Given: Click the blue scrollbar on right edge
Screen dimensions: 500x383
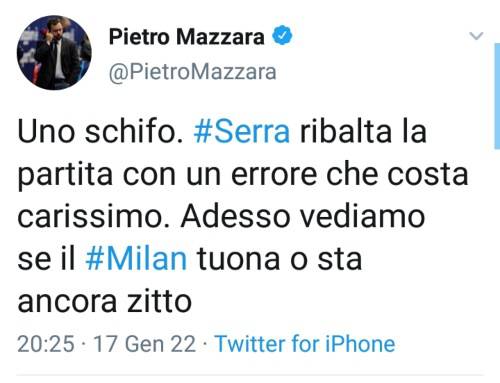Looking at the screenshot, I should tap(497, 96).
